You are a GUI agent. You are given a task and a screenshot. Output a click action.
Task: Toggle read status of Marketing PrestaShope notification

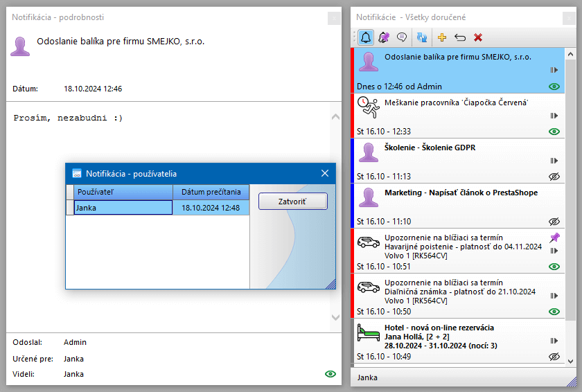(554, 222)
